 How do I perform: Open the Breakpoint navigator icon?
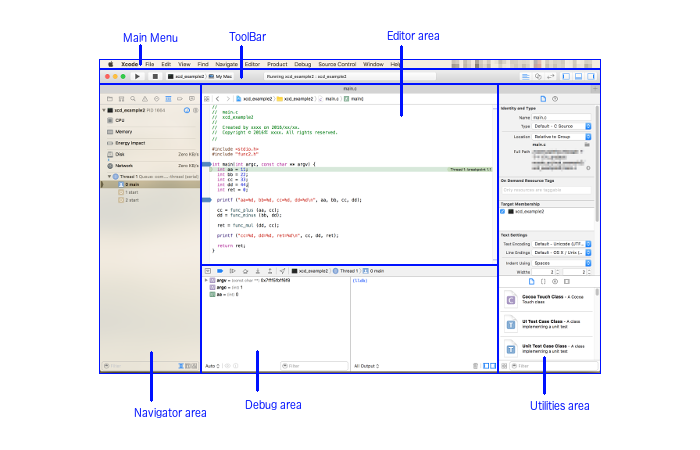point(180,99)
